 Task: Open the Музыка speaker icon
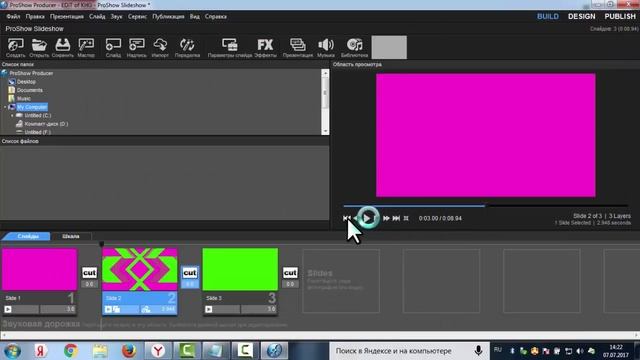pyautogui.click(x=326, y=47)
